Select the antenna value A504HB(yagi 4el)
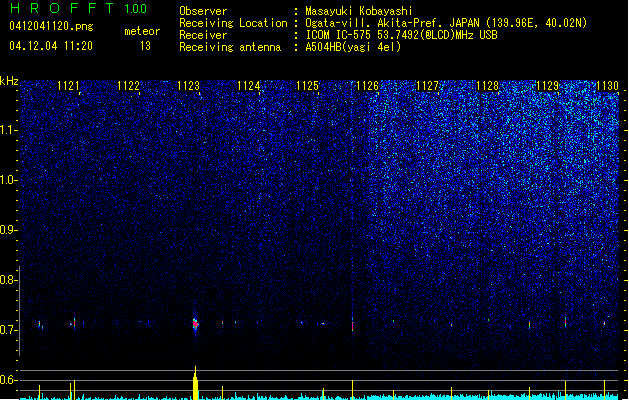The image size is (629, 400). point(353,47)
